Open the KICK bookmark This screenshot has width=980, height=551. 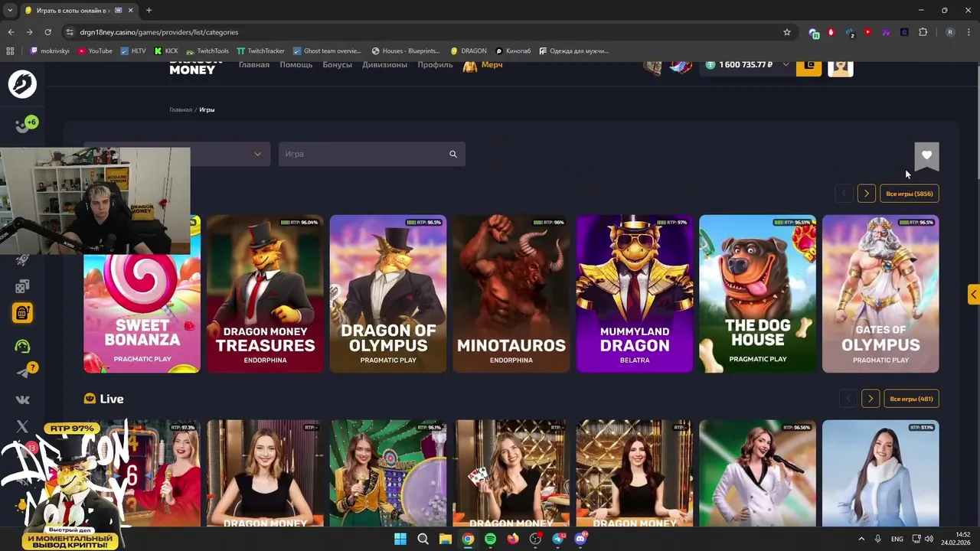166,51
